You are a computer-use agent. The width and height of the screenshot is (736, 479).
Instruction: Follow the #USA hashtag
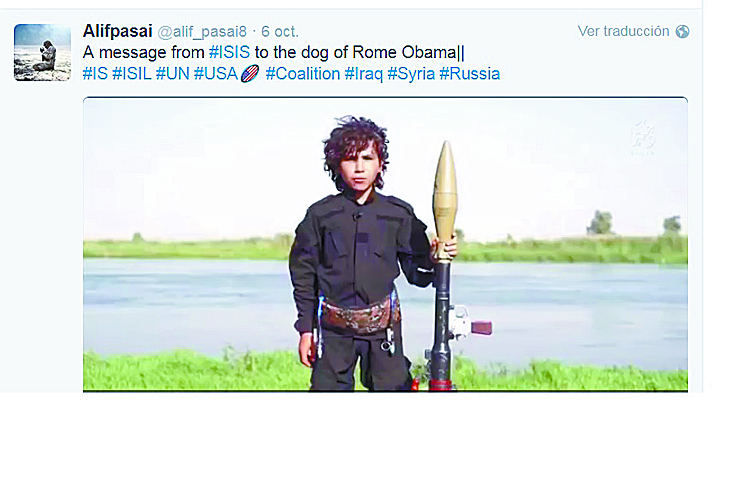click(x=216, y=74)
